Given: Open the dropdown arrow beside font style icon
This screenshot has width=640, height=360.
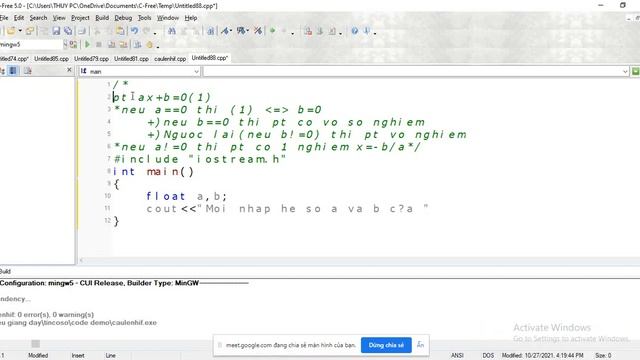Looking at the screenshot, I should (x=231, y=31).
